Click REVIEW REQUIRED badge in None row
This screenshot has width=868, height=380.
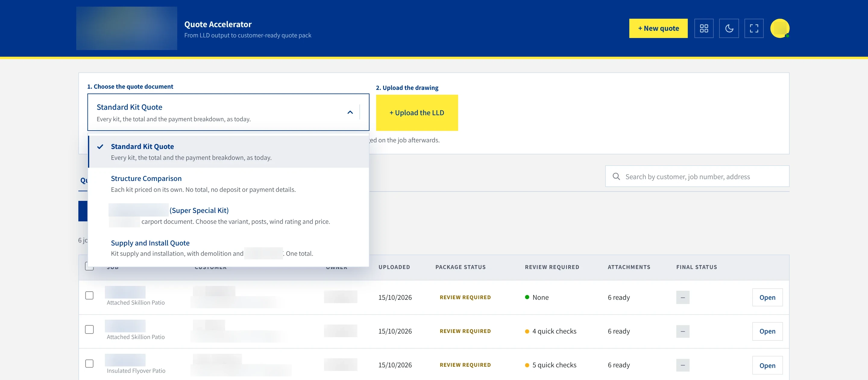coord(465,297)
